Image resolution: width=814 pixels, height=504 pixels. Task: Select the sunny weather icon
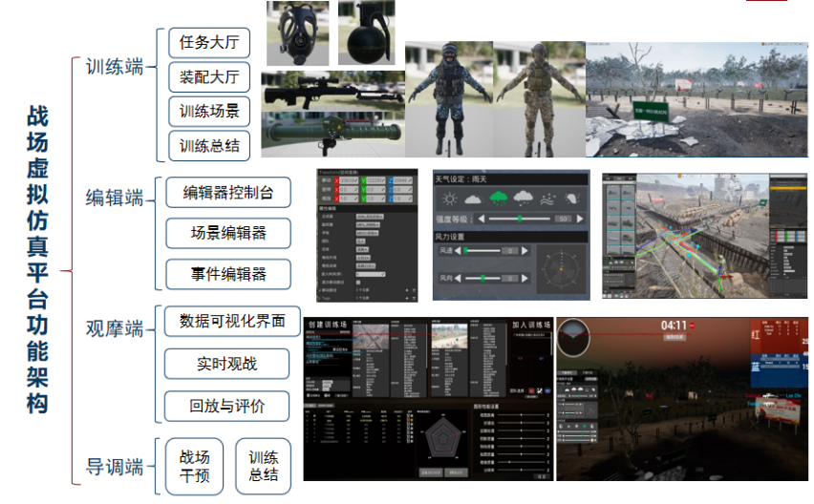point(447,199)
